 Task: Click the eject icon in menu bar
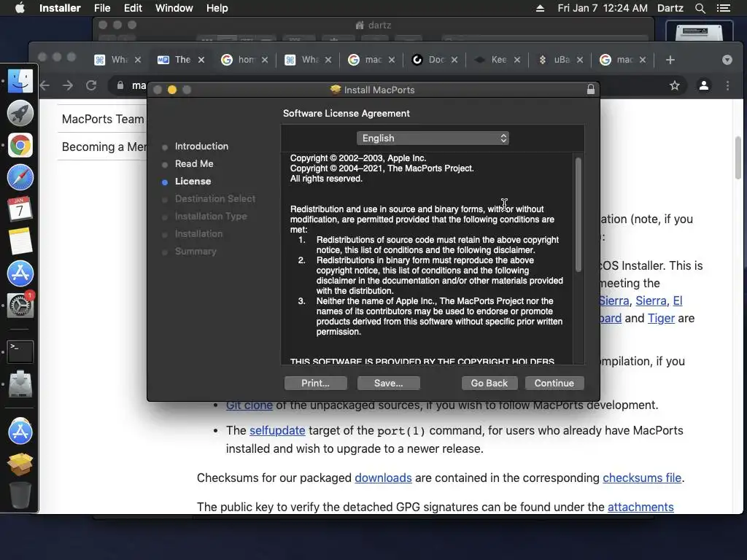coord(540,8)
